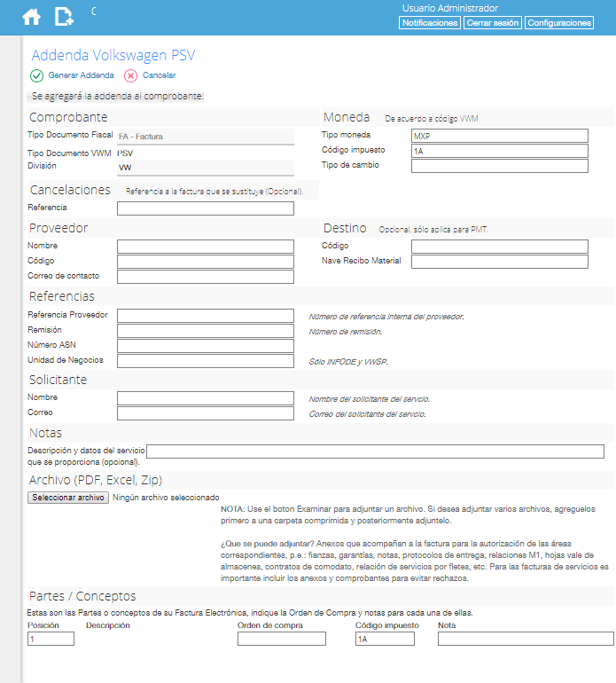The image size is (616, 683).
Task: Click the Generar Addenda link
Action: pyautogui.click(x=81, y=75)
